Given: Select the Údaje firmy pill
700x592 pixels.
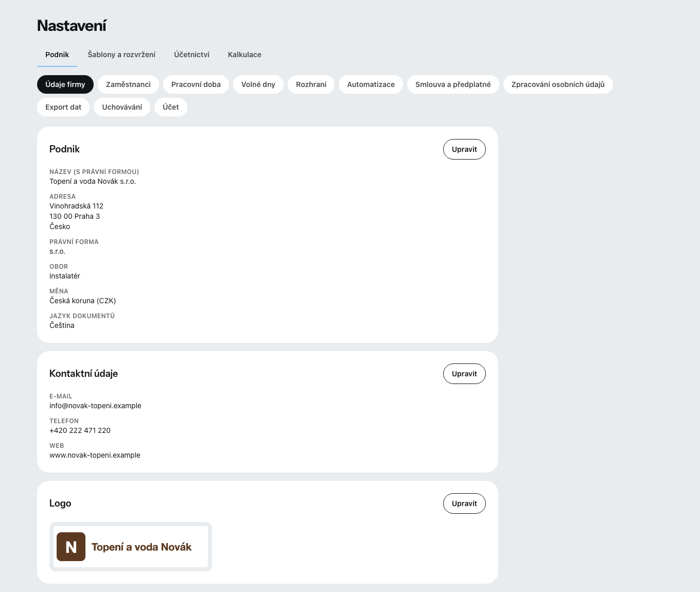Looking at the screenshot, I should [x=65, y=84].
